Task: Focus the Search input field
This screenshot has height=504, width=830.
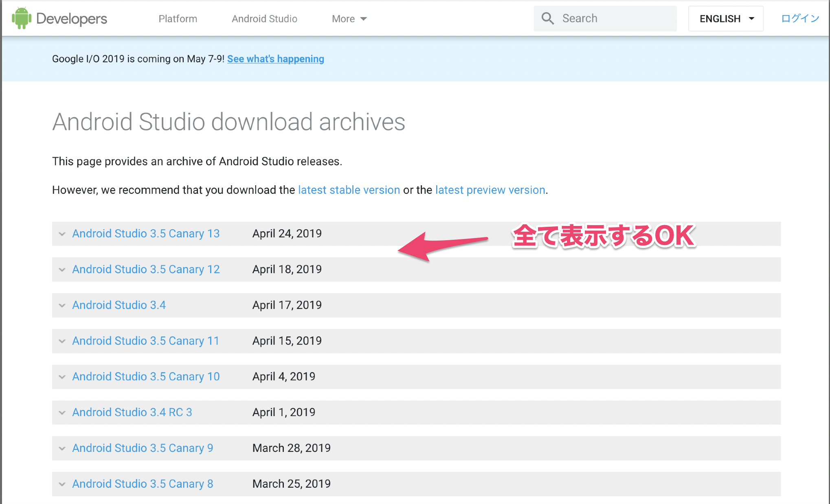Action: click(605, 18)
